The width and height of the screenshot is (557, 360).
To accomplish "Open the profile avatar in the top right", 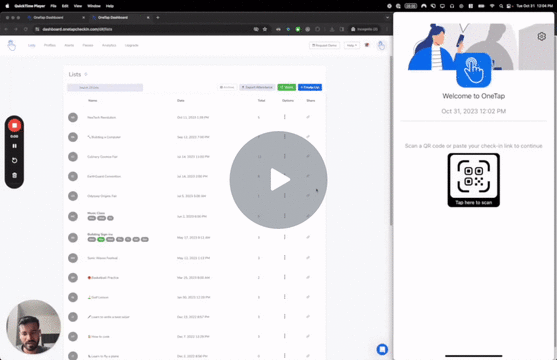I will [381, 45].
